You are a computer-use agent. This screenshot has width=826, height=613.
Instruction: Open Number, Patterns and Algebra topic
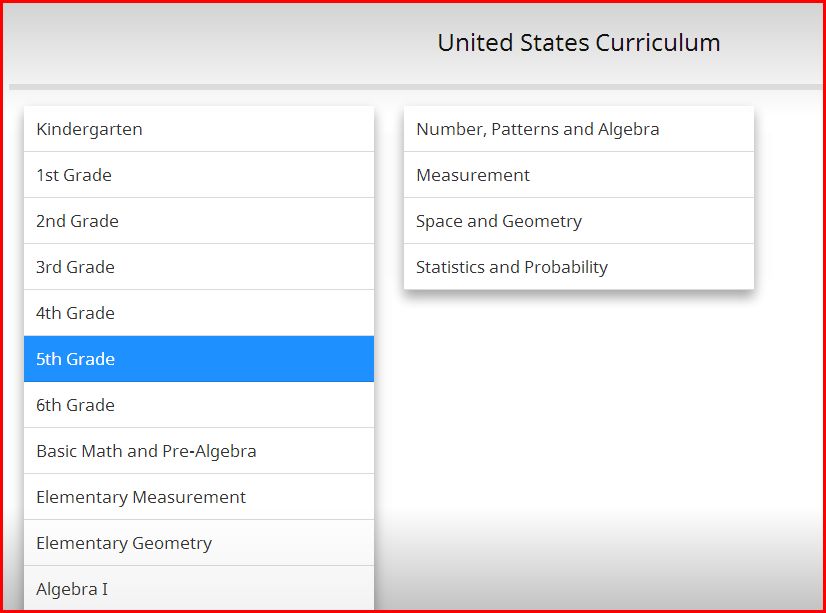(x=578, y=129)
